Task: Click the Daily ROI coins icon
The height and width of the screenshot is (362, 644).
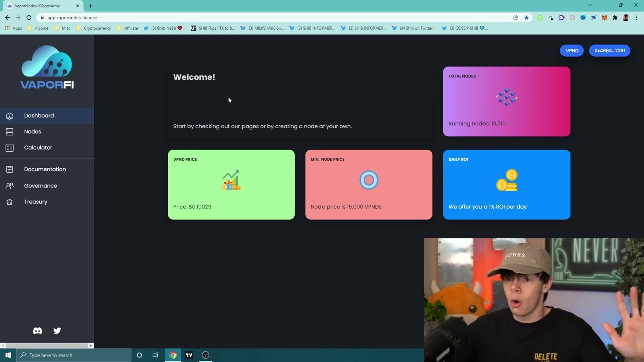Action: [x=507, y=180]
